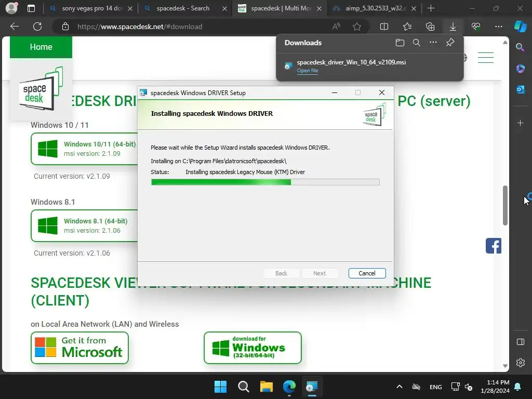Open sidebar search icon

[x=520, y=47]
